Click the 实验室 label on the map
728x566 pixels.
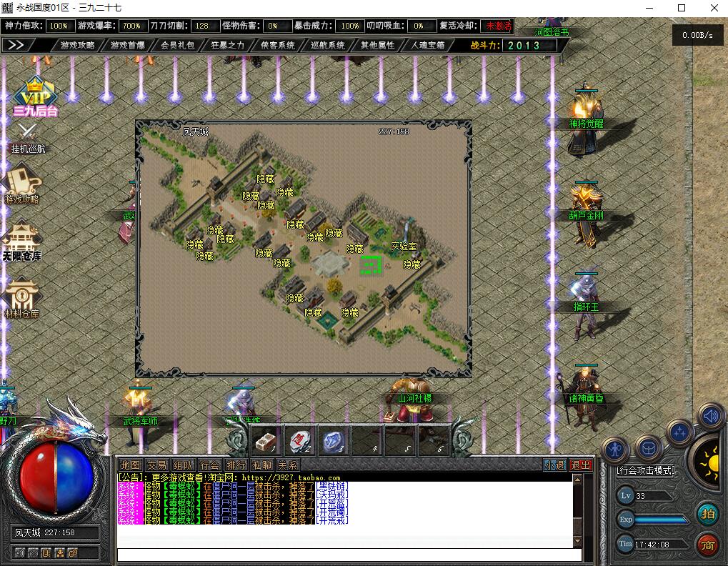pos(404,247)
